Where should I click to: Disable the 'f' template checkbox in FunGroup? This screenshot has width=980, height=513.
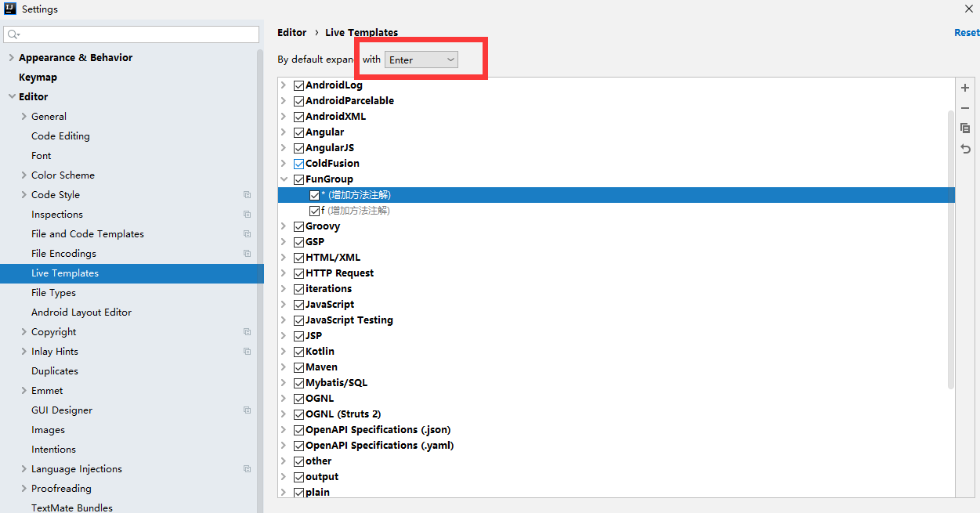click(315, 211)
